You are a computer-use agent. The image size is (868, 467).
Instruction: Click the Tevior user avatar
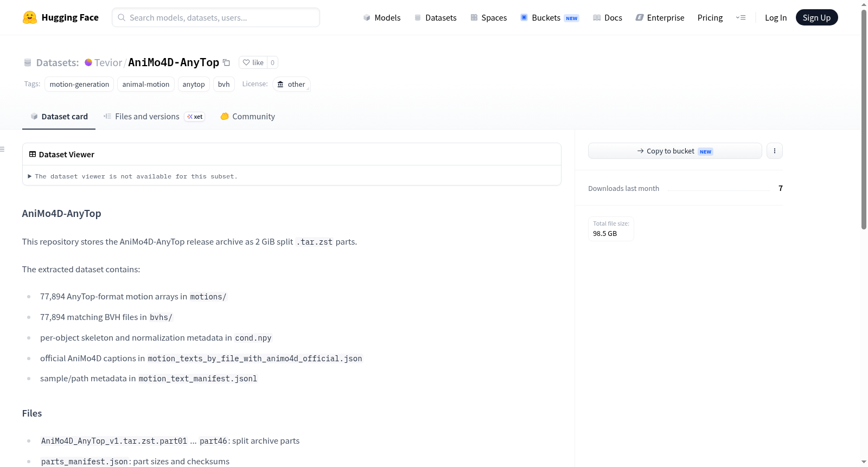(88, 62)
